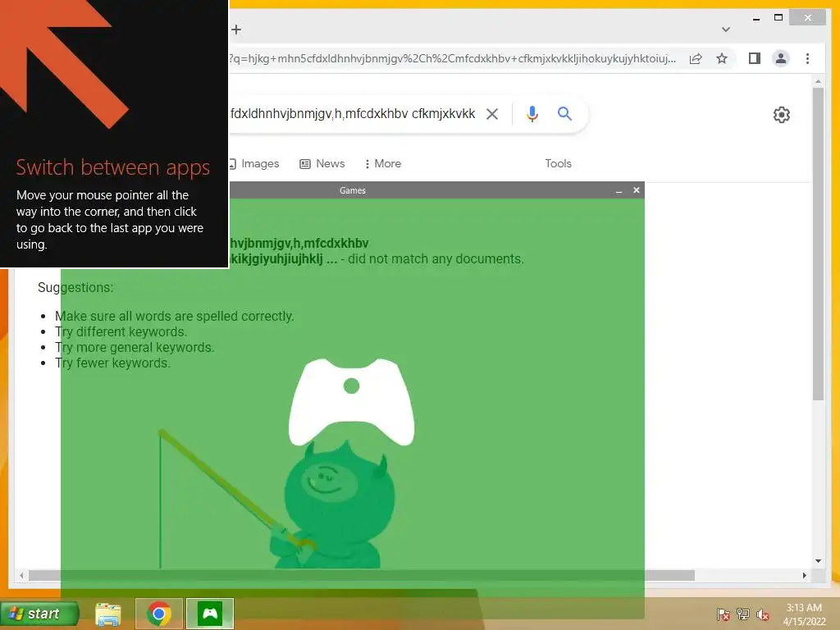Viewport: 840px width, 630px height.
Task: Click the muted volume tray icon
Action: (x=762, y=614)
